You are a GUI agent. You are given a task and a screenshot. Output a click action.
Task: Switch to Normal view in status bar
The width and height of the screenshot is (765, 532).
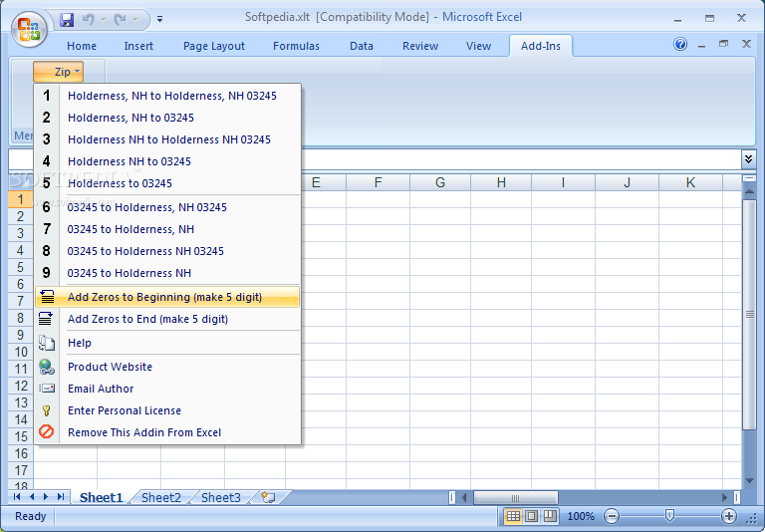(513, 516)
